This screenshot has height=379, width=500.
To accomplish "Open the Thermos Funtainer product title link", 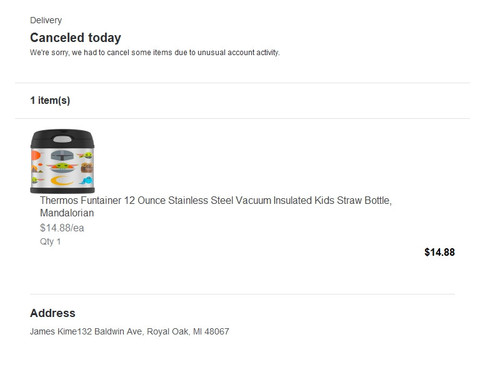I will pyautogui.click(x=216, y=206).
